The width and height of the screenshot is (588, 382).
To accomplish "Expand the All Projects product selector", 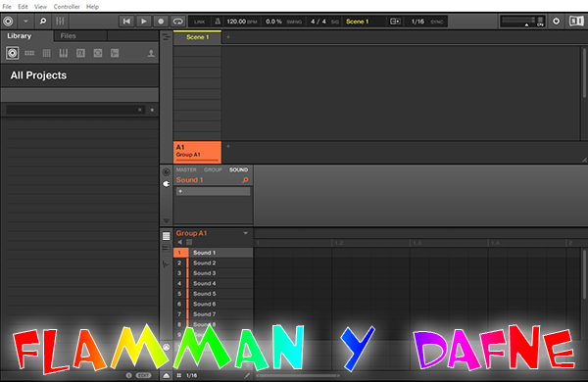I will 79,75.
